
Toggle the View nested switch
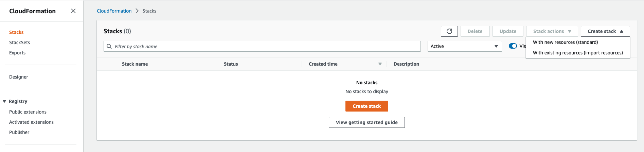513,46
